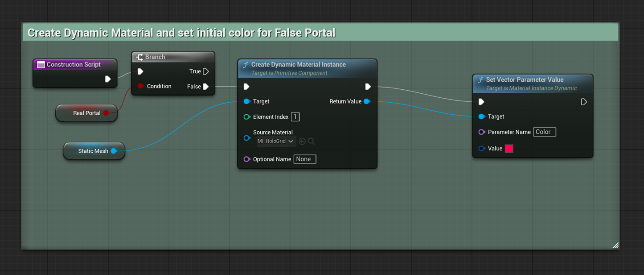Click the Parameter Name input pin
Viewport: 644px width, 275px height.
[482, 132]
